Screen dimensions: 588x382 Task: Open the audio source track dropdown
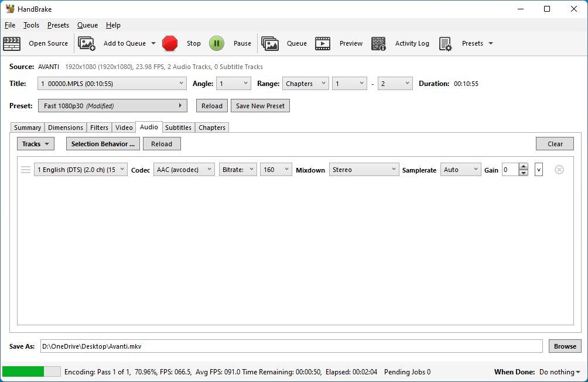(x=81, y=170)
